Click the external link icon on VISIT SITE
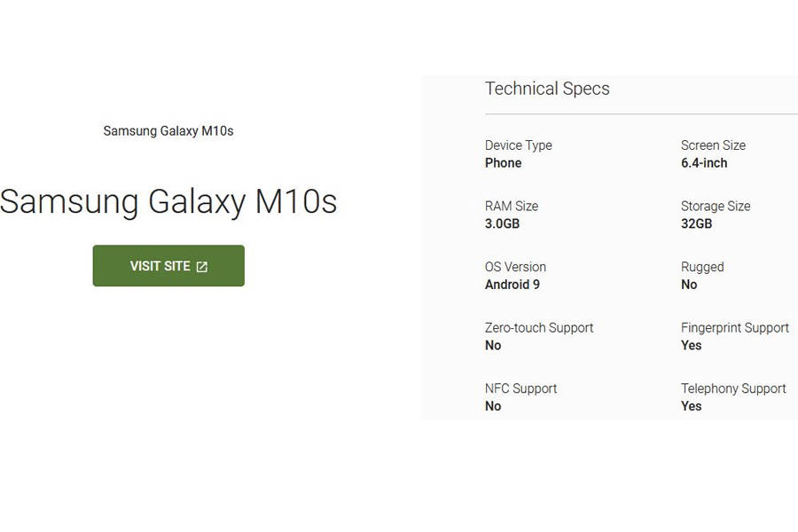798x532 pixels. coord(203,265)
